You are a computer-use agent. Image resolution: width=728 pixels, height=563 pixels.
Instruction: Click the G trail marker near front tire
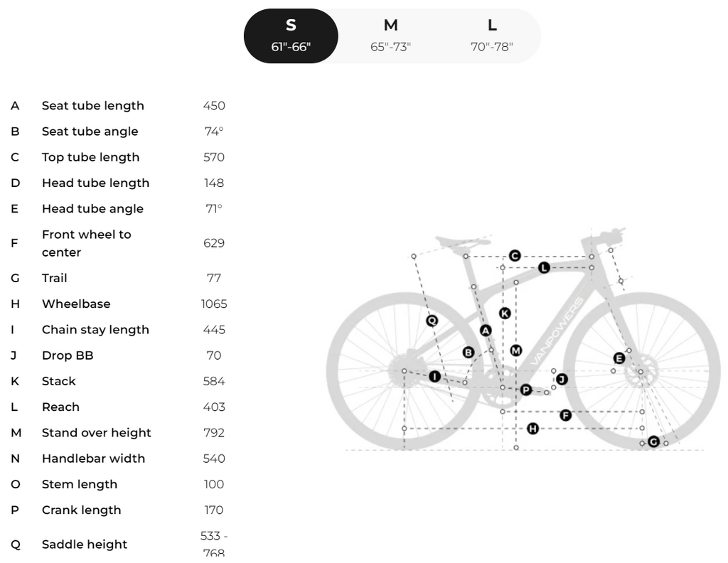pyautogui.click(x=654, y=442)
